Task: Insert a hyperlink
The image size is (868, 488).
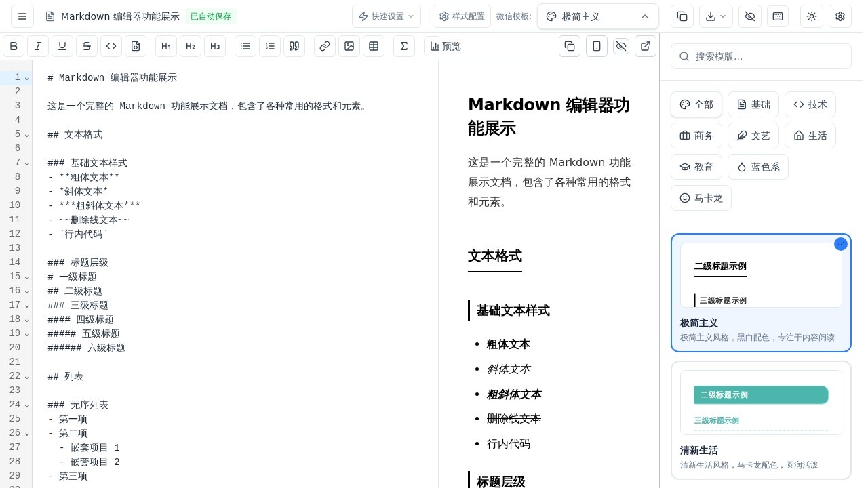Action: (325, 46)
